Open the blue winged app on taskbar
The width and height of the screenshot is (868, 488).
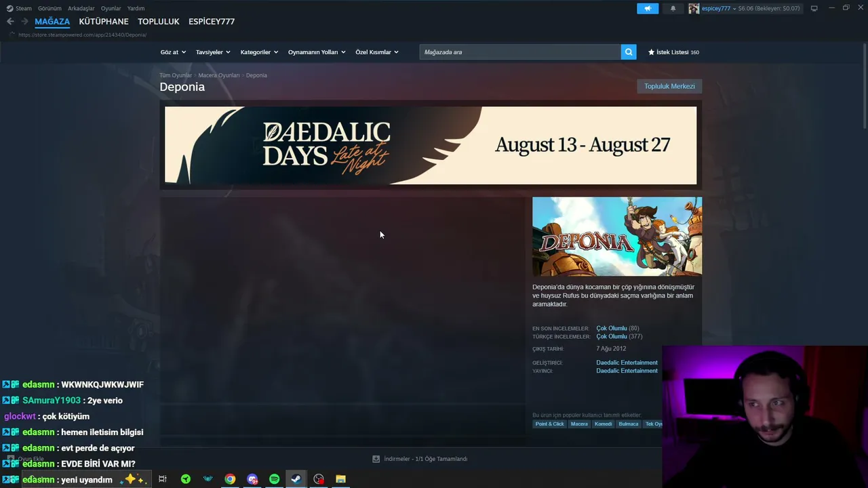point(208,479)
